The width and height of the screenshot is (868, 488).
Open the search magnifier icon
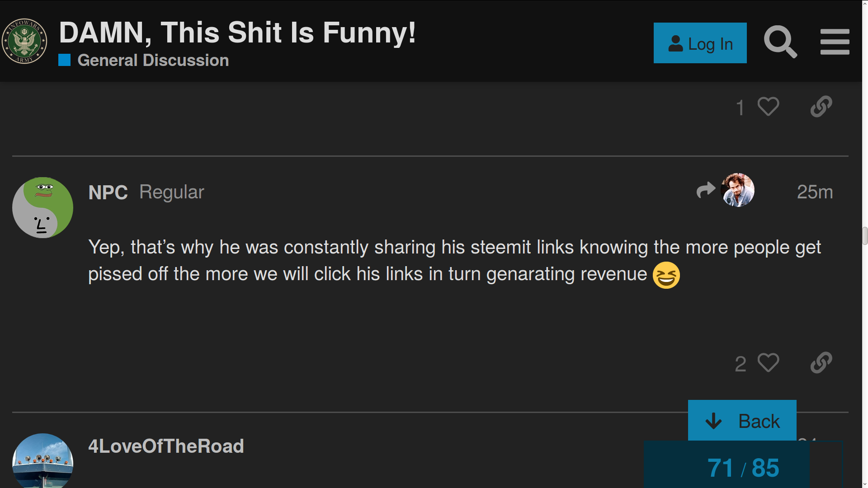780,42
